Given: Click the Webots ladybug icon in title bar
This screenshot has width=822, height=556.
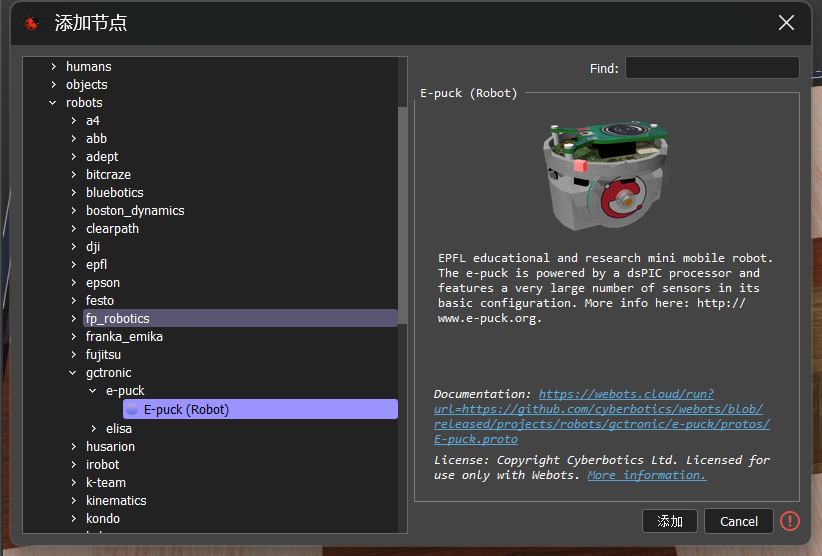Looking at the screenshot, I should click(x=31, y=23).
